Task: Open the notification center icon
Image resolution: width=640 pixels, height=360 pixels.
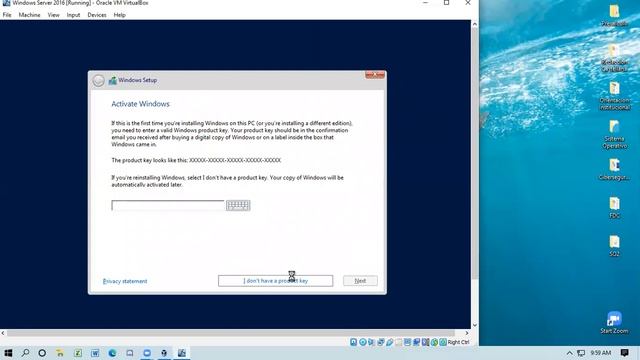Action: coord(624,353)
